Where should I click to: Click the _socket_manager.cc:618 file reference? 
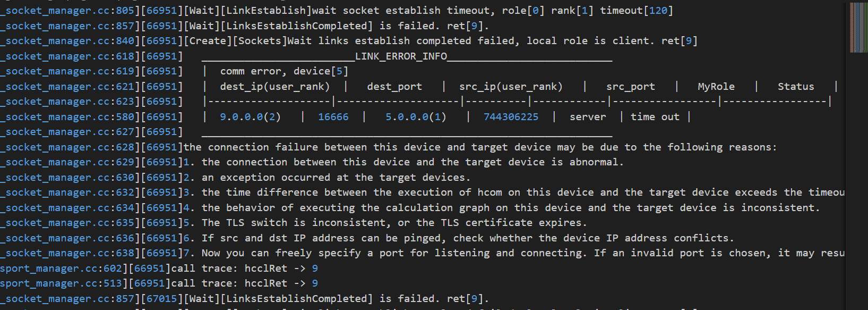click(x=67, y=56)
